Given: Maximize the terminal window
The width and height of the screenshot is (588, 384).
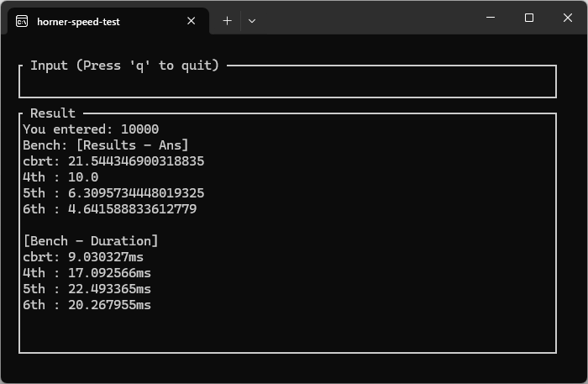Looking at the screenshot, I should coord(529,18).
